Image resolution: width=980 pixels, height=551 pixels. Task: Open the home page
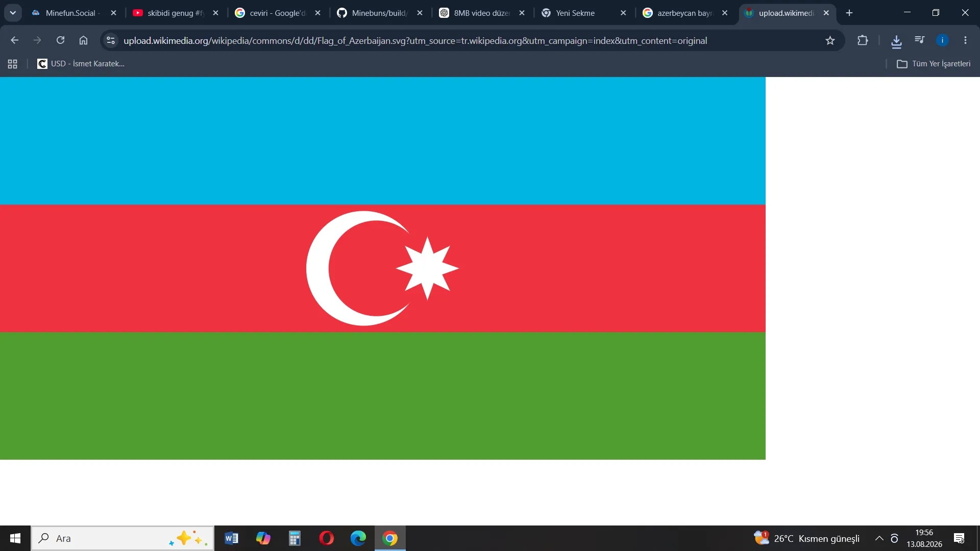coord(83,40)
